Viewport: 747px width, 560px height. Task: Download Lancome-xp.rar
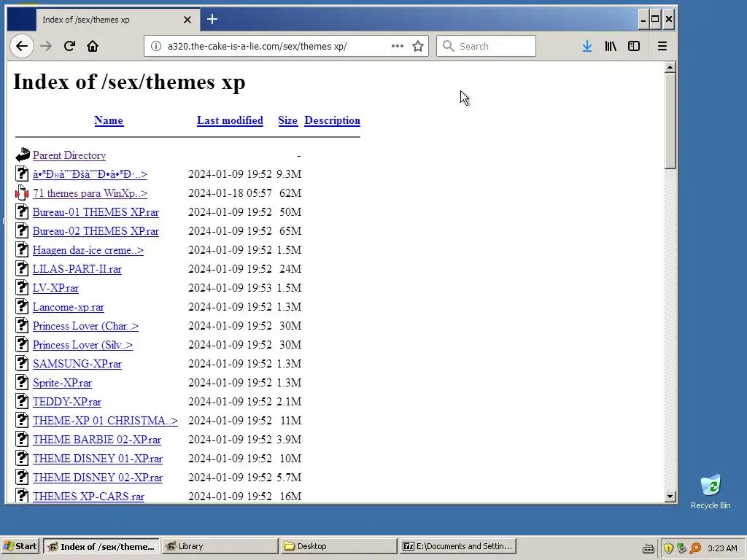[x=69, y=307]
